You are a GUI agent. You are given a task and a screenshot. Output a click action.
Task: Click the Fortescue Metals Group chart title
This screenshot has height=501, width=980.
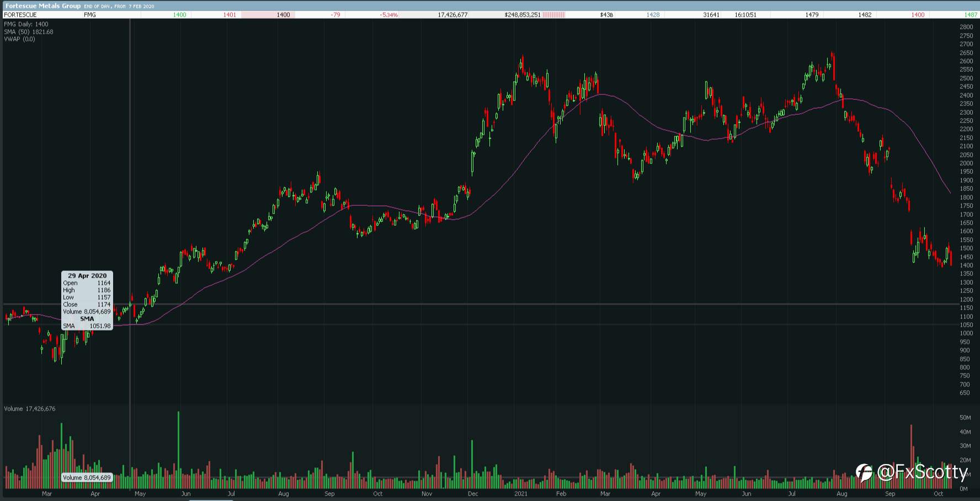[x=43, y=6]
